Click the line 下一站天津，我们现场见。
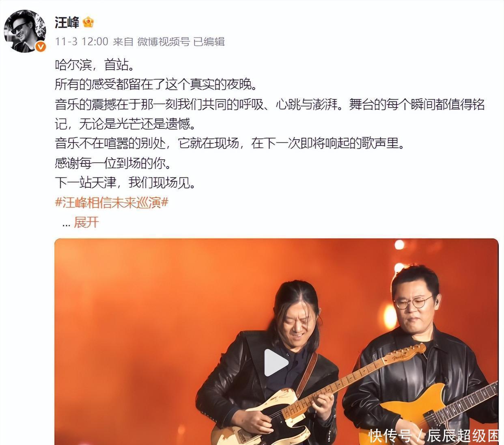 click(x=125, y=183)
